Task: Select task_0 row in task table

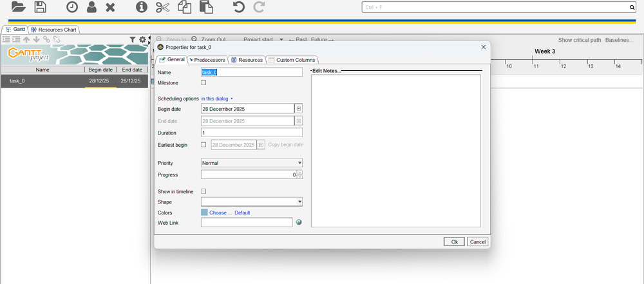Action: click(74, 81)
